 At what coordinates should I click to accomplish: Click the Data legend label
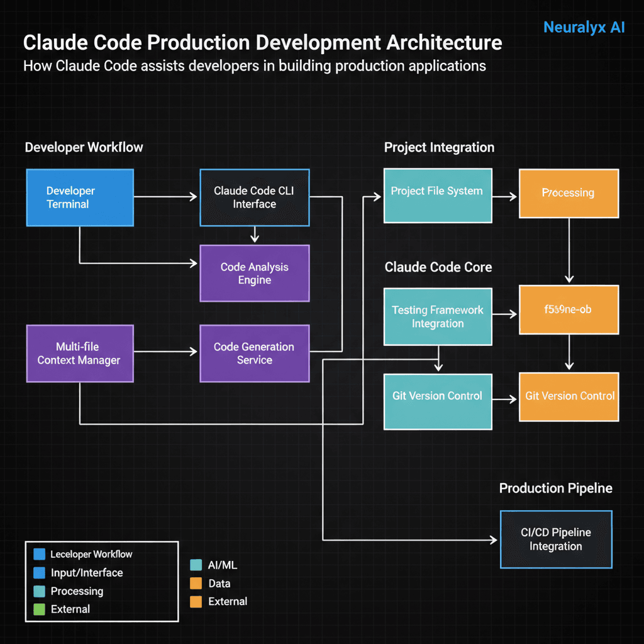219,584
